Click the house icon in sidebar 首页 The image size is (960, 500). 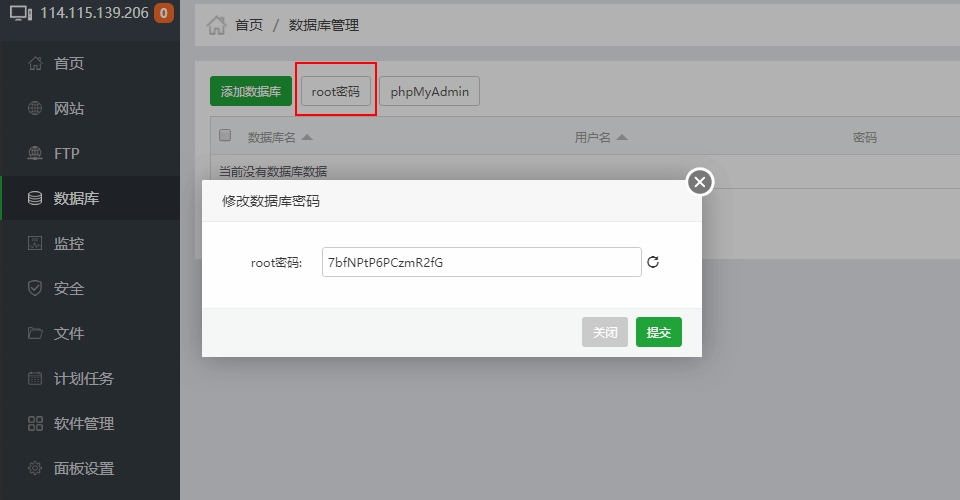36,63
